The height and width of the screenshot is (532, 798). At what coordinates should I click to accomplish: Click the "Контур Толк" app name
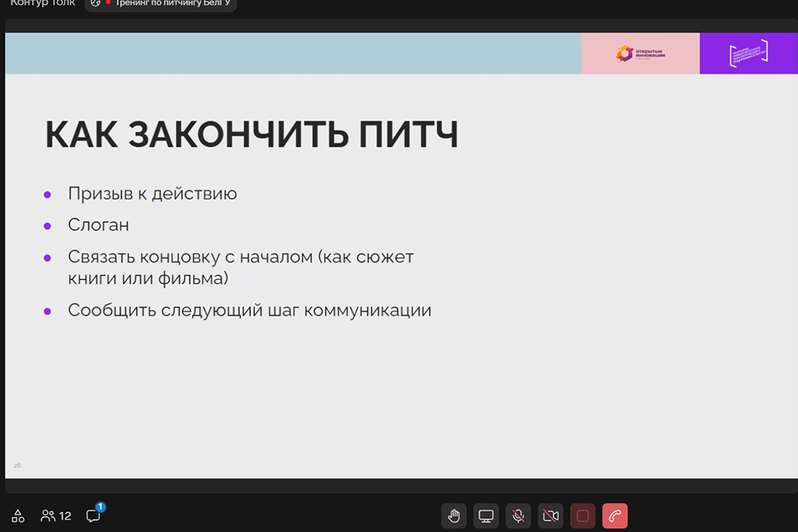tap(42, 3)
